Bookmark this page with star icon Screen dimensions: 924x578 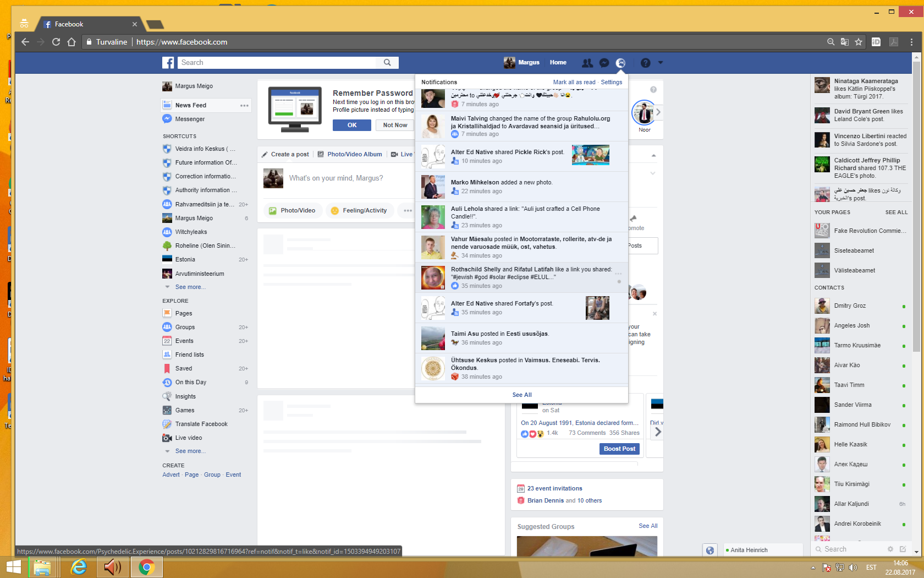(859, 42)
